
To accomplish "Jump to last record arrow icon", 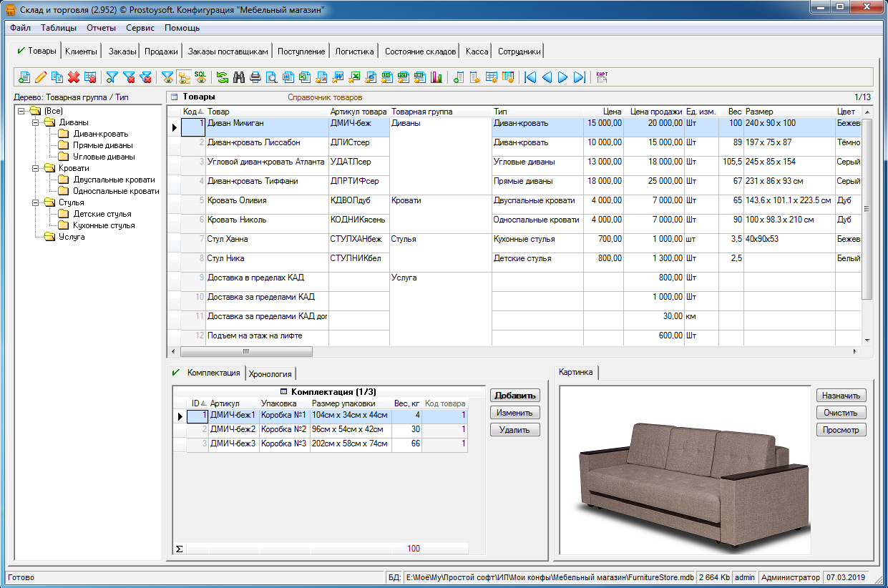I will (x=580, y=77).
